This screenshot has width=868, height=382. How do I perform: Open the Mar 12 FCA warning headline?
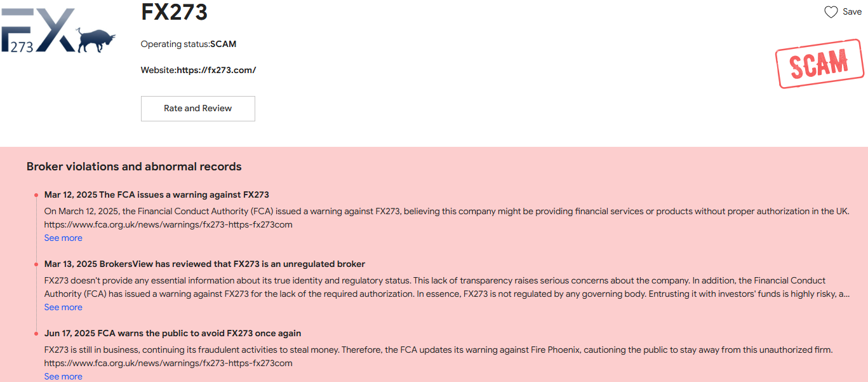click(x=156, y=194)
